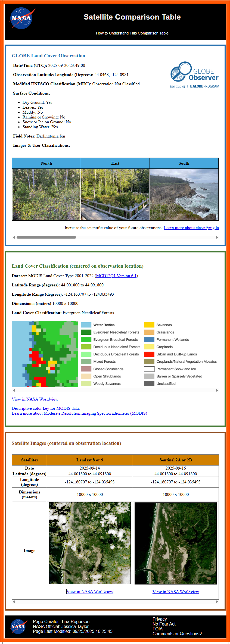This screenshot has width=230, height=644.
Task: Open How to Understand This Comparison Table
Action: pos(132,33)
